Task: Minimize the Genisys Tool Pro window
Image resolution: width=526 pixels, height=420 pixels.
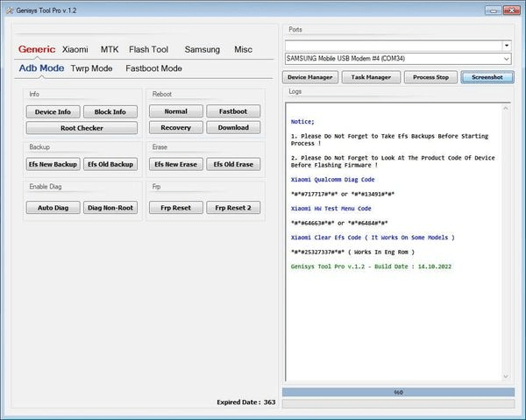Action: 493,11
